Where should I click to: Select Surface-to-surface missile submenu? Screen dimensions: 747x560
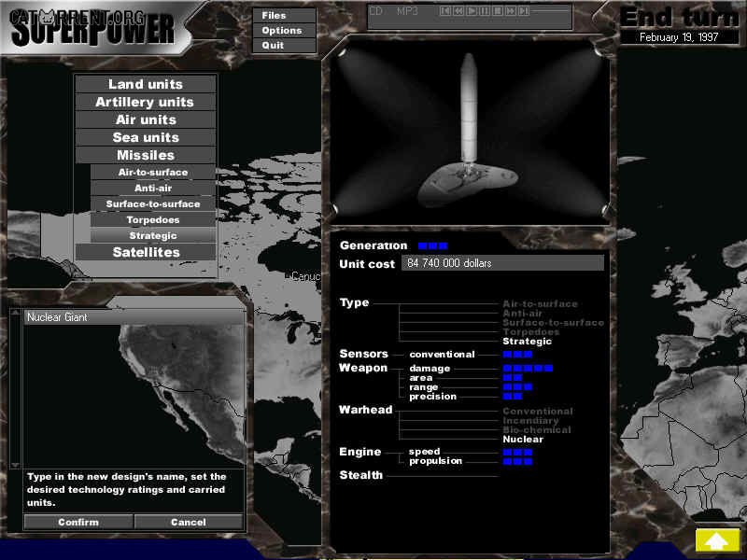[153, 203]
